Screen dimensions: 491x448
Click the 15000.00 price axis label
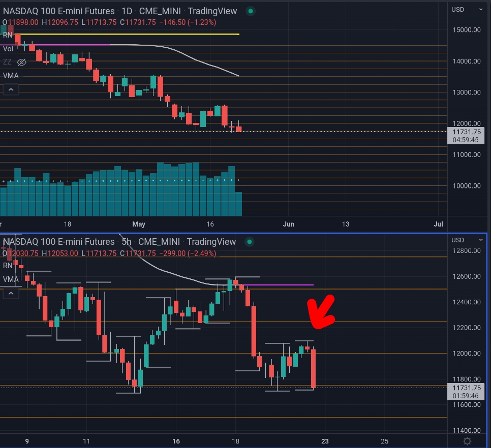[467, 30]
